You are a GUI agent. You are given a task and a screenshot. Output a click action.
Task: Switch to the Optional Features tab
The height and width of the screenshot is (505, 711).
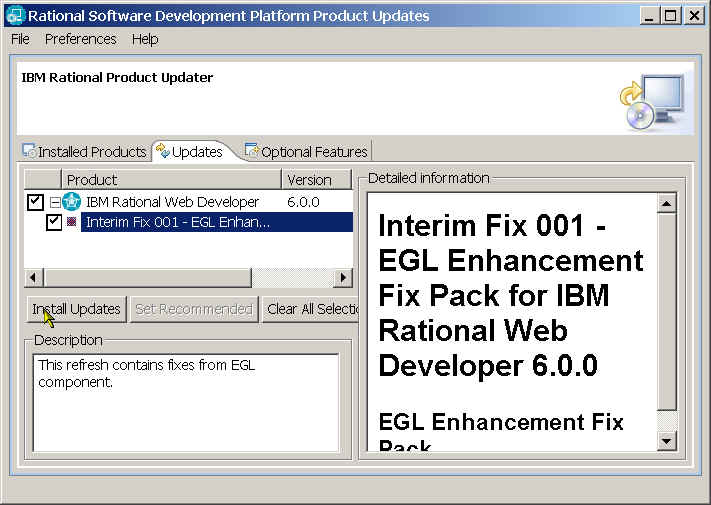point(307,151)
